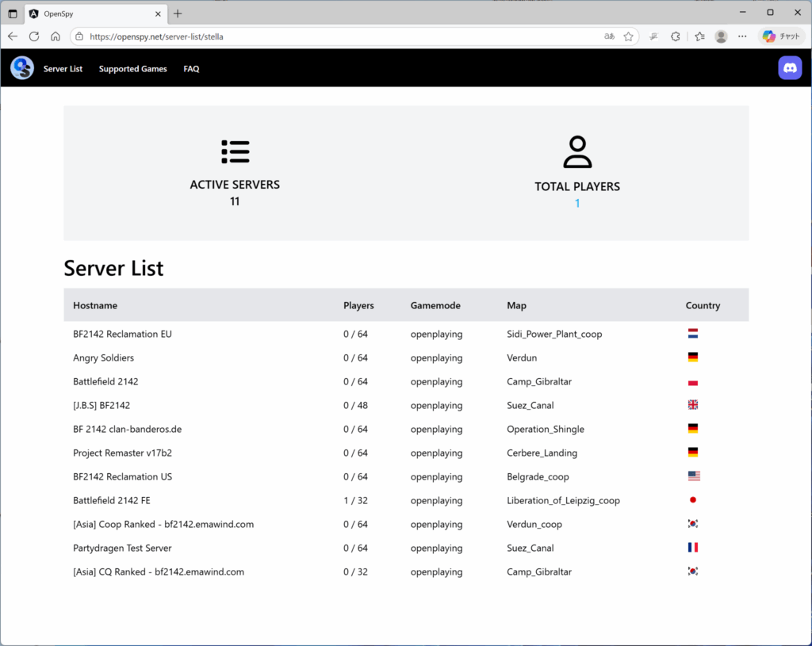Open the favorites list icon
Viewport: 812px width, 646px height.
[699, 36]
